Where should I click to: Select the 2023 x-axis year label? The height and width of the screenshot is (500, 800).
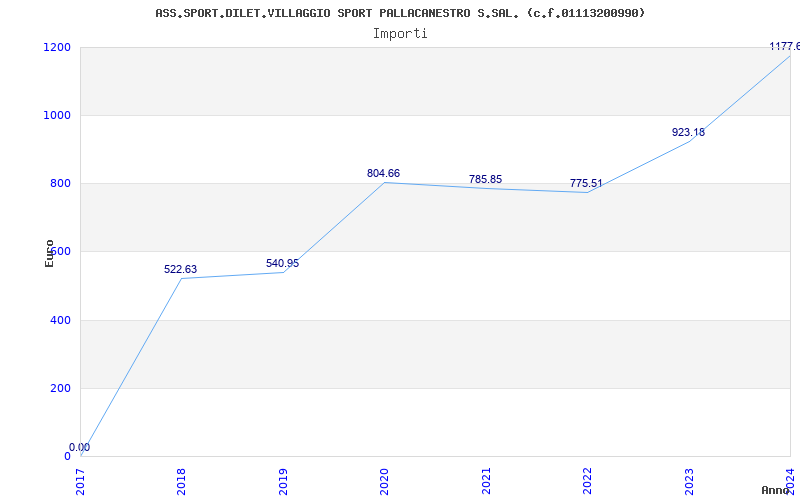coord(689,480)
